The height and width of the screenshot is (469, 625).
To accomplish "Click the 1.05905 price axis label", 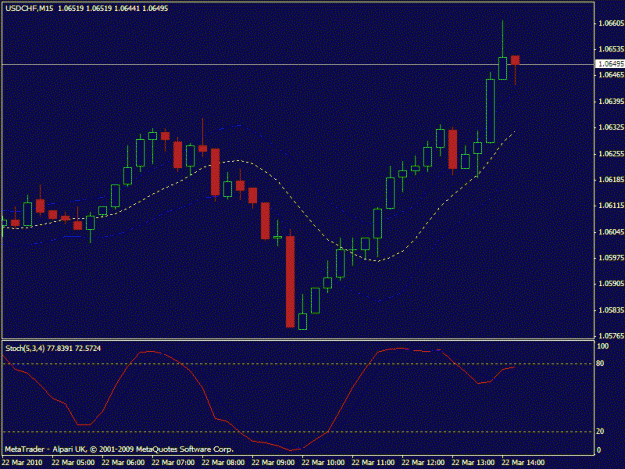I will pos(611,284).
